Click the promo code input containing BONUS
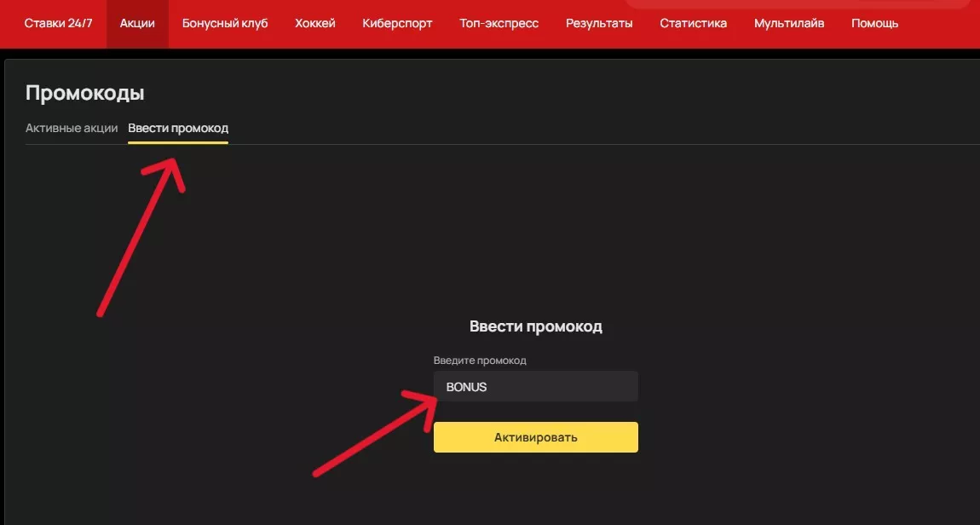Image resolution: width=980 pixels, height=525 pixels. [x=535, y=386]
